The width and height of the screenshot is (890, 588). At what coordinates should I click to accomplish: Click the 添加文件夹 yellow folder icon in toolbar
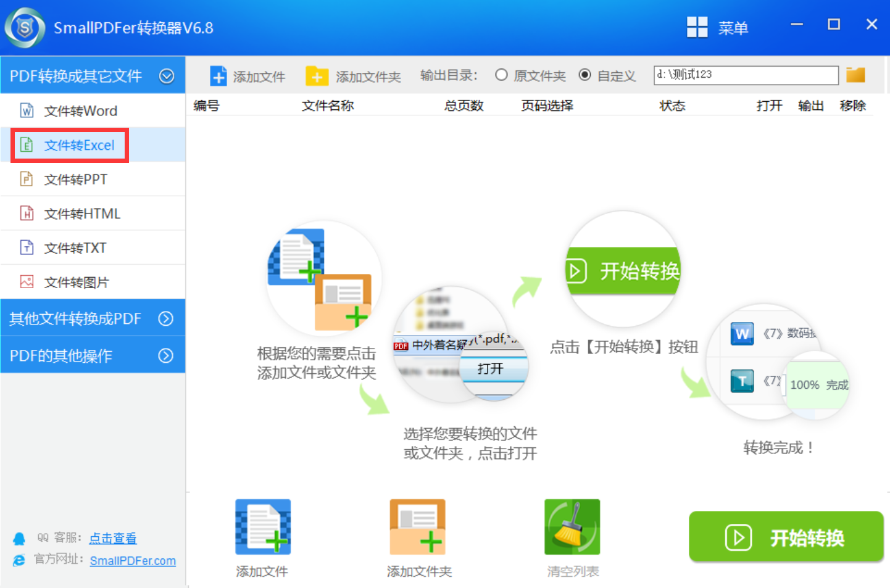pos(317,76)
